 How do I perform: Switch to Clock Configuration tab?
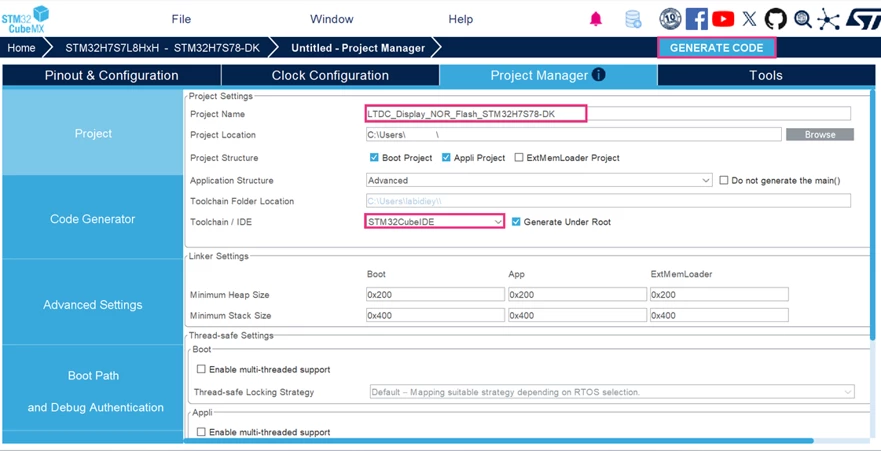[330, 75]
